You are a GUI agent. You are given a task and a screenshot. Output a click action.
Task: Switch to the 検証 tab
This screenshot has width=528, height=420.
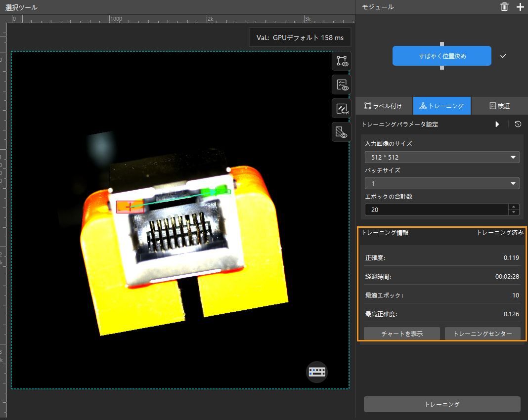click(500, 106)
